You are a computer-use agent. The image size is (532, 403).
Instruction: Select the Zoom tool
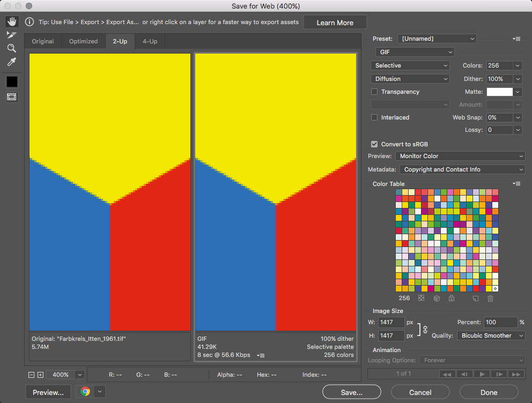[12, 48]
